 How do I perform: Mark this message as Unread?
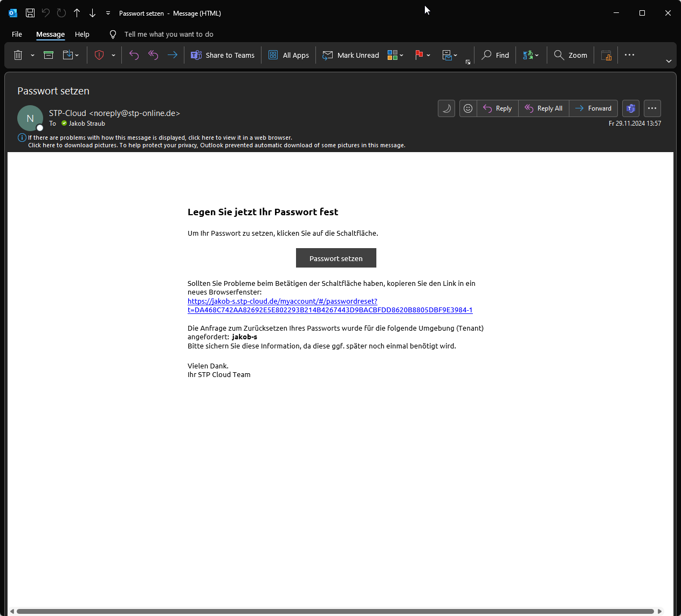point(351,55)
